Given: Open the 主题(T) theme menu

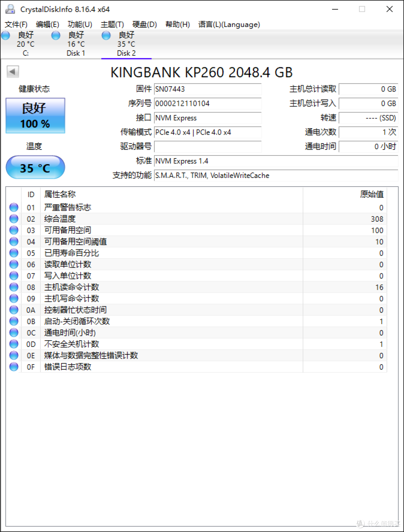Looking at the screenshot, I should tap(112, 25).
